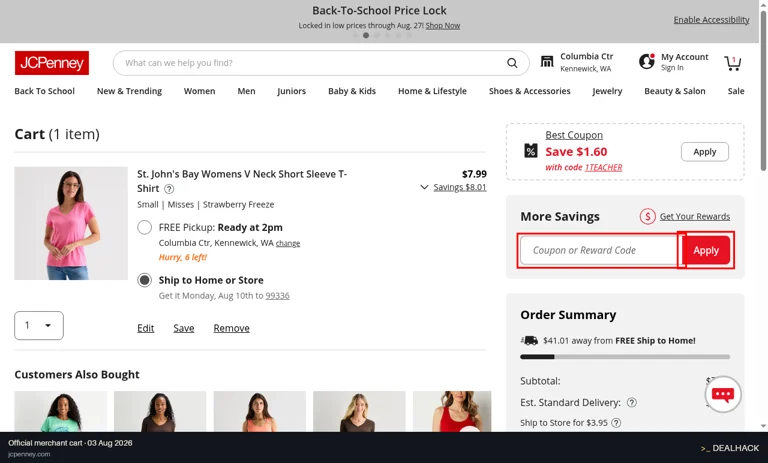Open the St. John's Bay T-Shirt title
The height and width of the screenshot is (463, 768).
pos(242,181)
